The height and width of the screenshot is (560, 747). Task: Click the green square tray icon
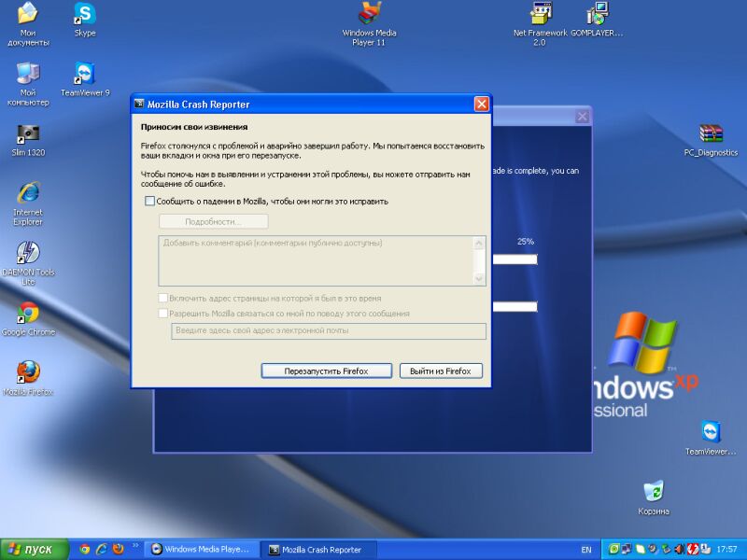[x=614, y=549]
